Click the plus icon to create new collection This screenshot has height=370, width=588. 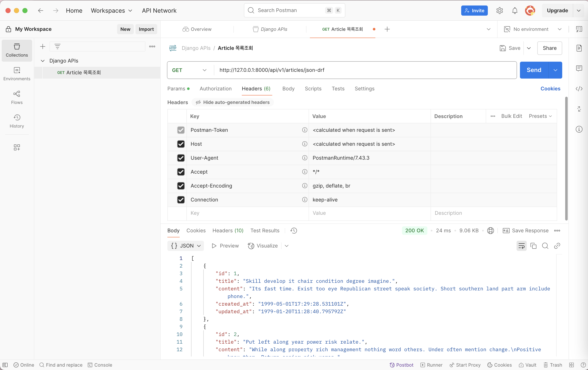(x=43, y=46)
